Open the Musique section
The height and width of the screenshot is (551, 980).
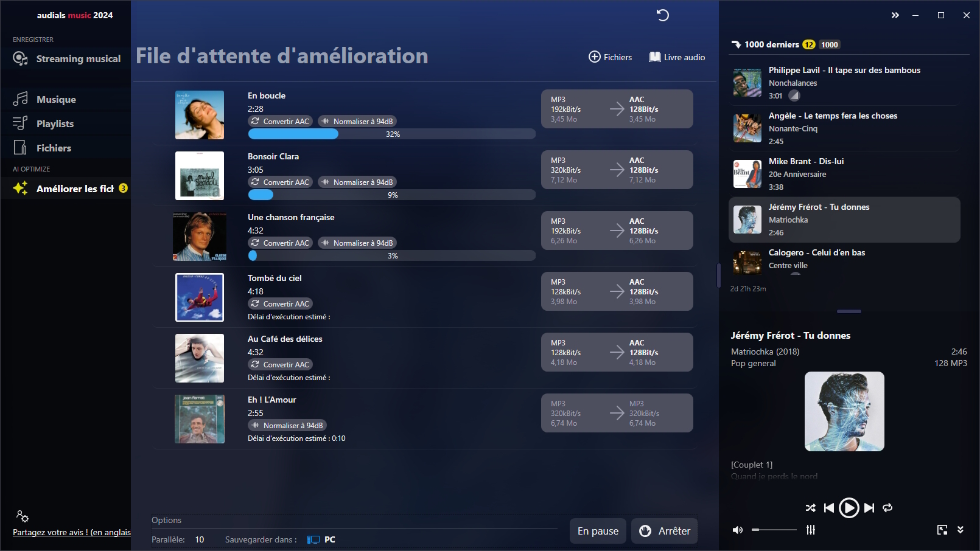pyautogui.click(x=66, y=99)
